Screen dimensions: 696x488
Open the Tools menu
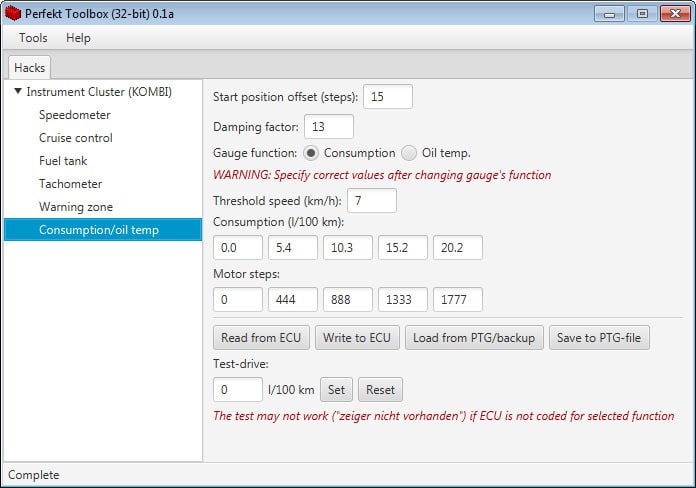point(33,38)
